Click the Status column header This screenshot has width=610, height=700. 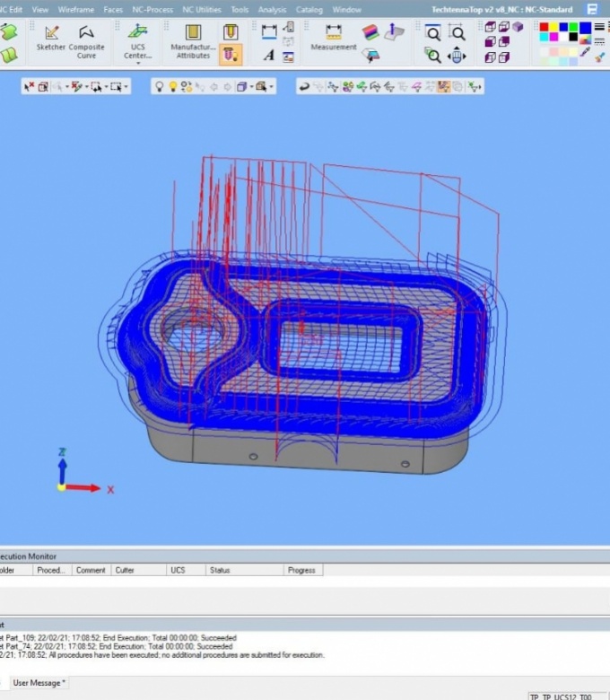[219, 570]
